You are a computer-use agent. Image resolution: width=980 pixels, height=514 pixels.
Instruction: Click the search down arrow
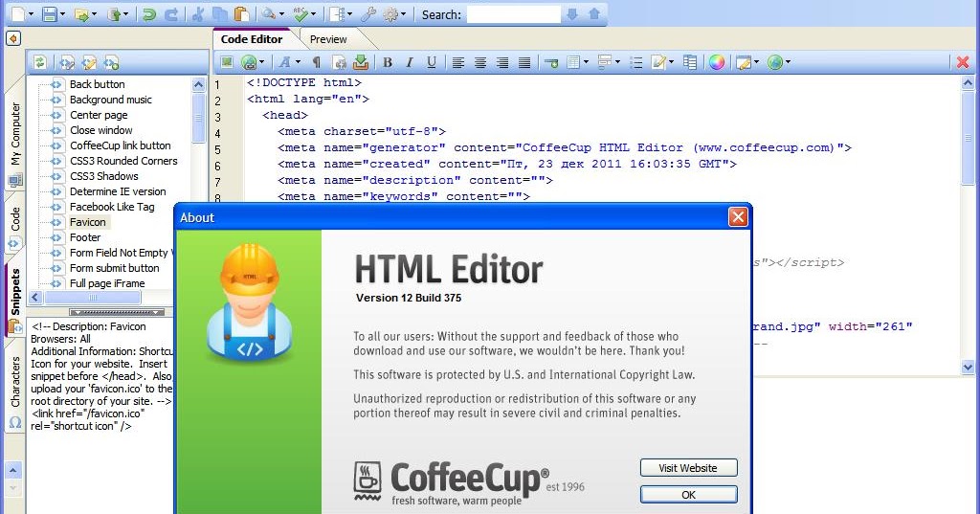tap(572, 13)
